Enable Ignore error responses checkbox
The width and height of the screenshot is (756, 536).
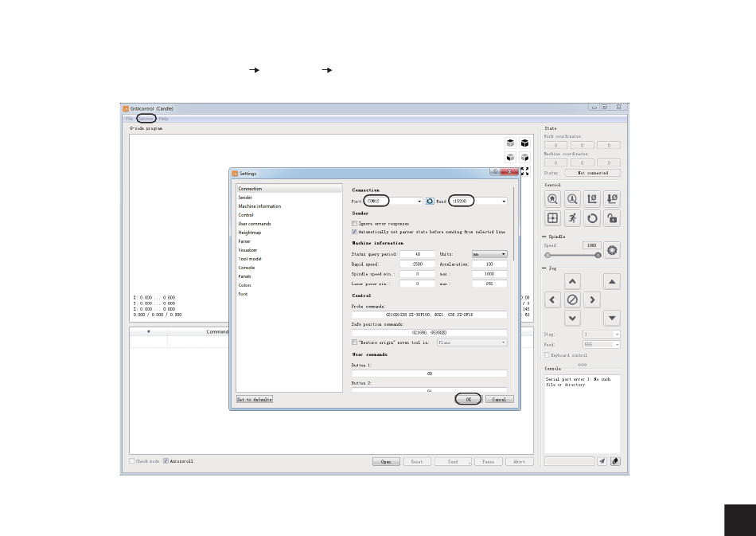pyautogui.click(x=354, y=223)
